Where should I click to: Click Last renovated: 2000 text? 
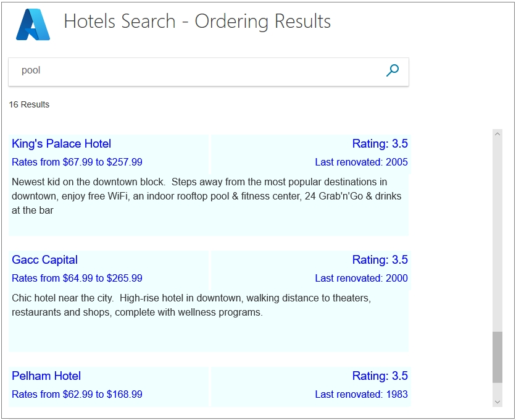(x=361, y=279)
